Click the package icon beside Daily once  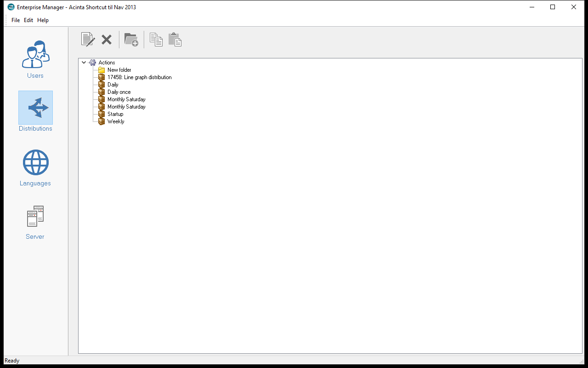tap(102, 92)
